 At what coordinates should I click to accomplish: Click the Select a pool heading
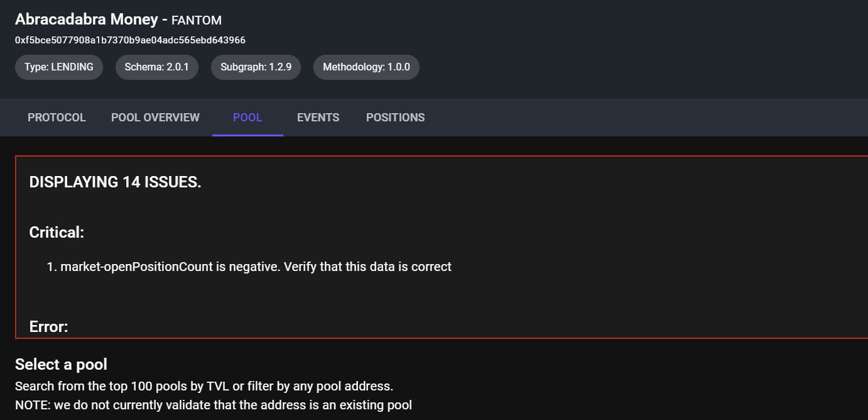click(62, 364)
